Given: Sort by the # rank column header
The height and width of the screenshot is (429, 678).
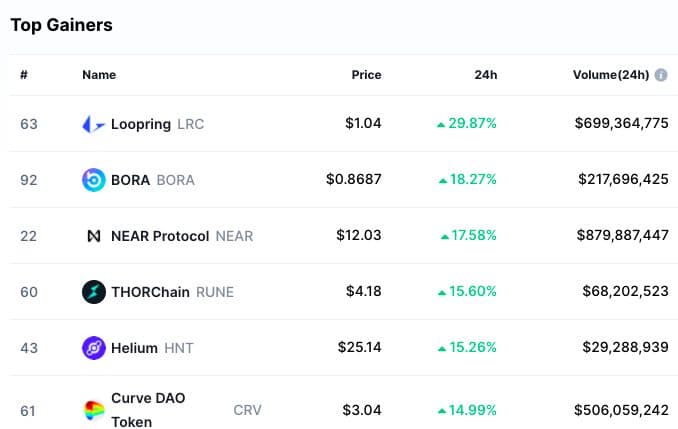Looking at the screenshot, I should pos(24,75).
